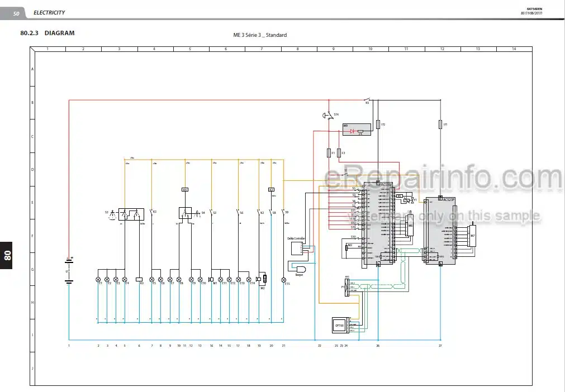Click the 80.2.3 DIAGRAM heading

click(x=48, y=33)
